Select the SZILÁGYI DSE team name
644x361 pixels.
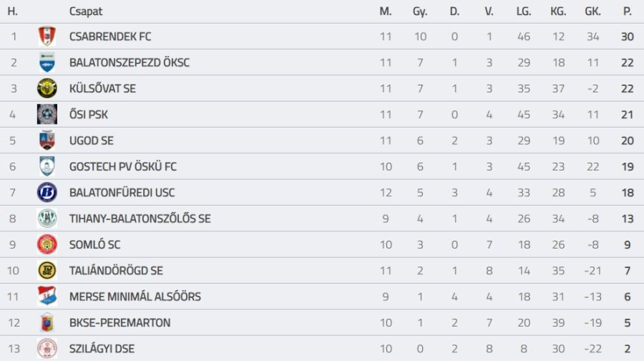point(102,349)
